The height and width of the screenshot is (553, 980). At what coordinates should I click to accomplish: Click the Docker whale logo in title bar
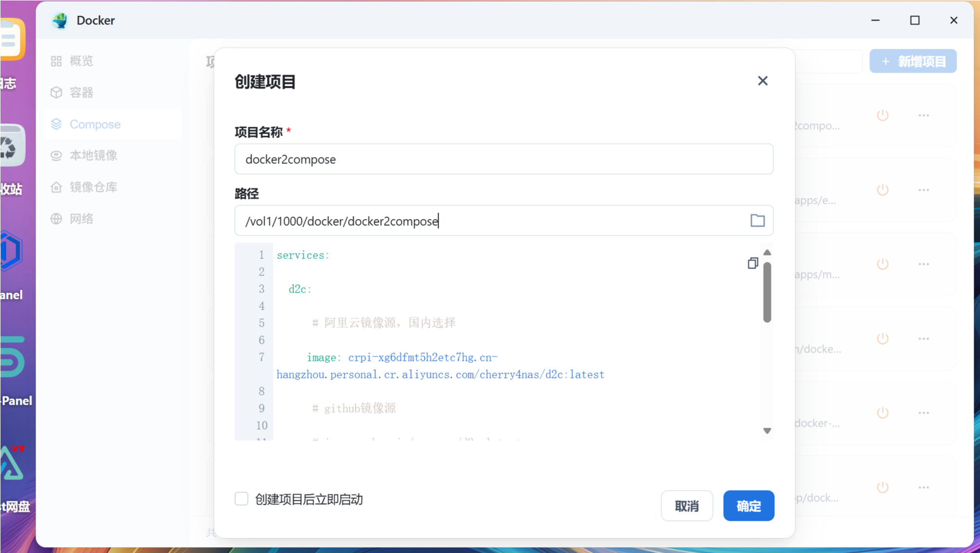[x=60, y=20]
